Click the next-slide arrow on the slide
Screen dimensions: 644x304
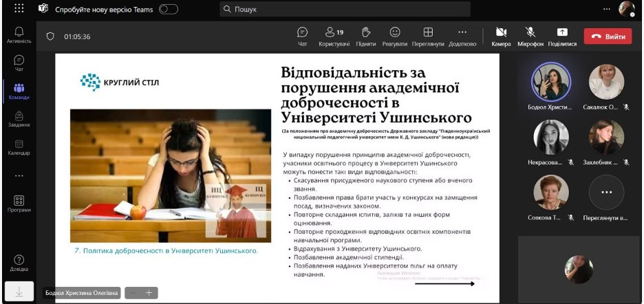[x=444, y=283]
